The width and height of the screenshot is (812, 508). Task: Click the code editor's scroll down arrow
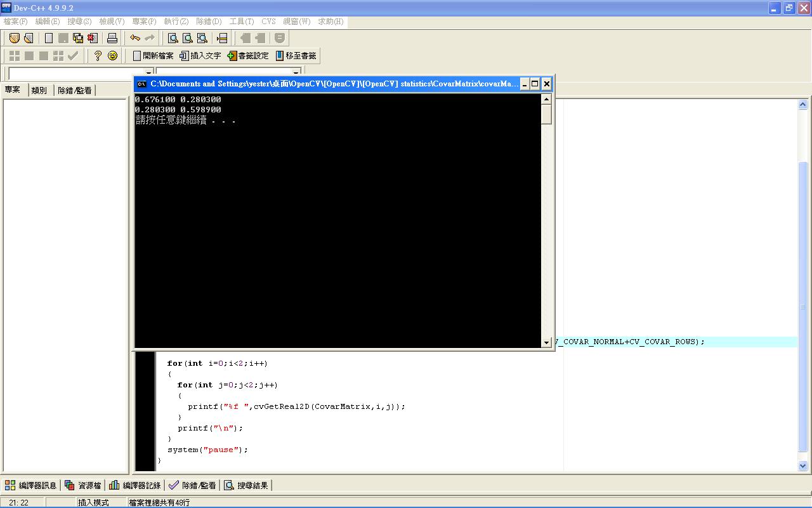pyautogui.click(x=803, y=465)
